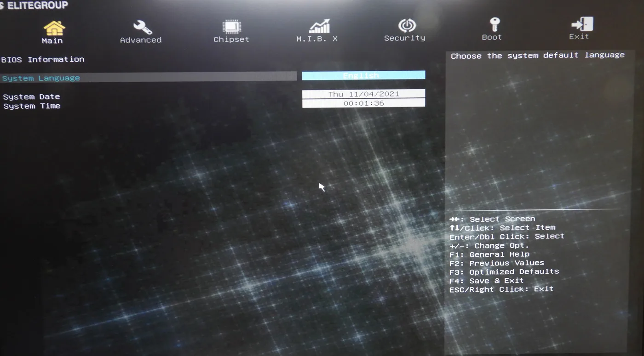Viewport: 644px width, 356px height.
Task: Click the M.I.B. X chart icon
Action: click(319, 26)
